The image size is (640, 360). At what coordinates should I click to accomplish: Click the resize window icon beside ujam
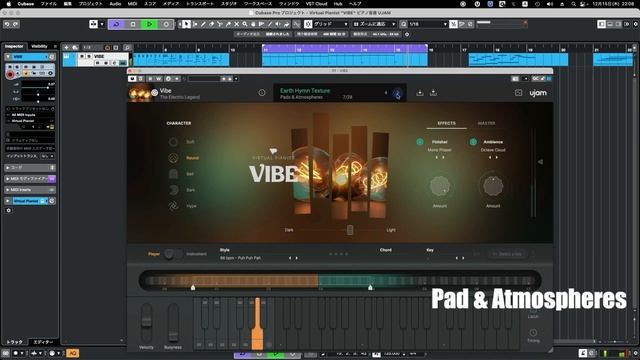tap(518, 93)
